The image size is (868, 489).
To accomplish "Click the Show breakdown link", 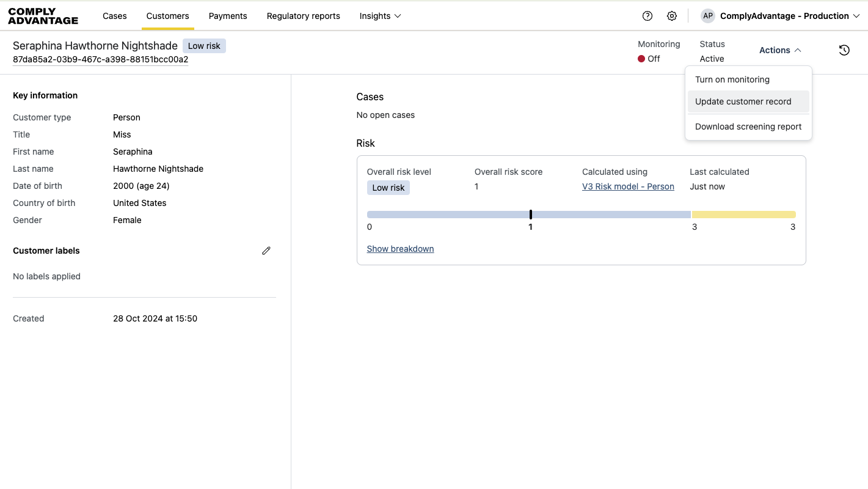I will (400, 249).
